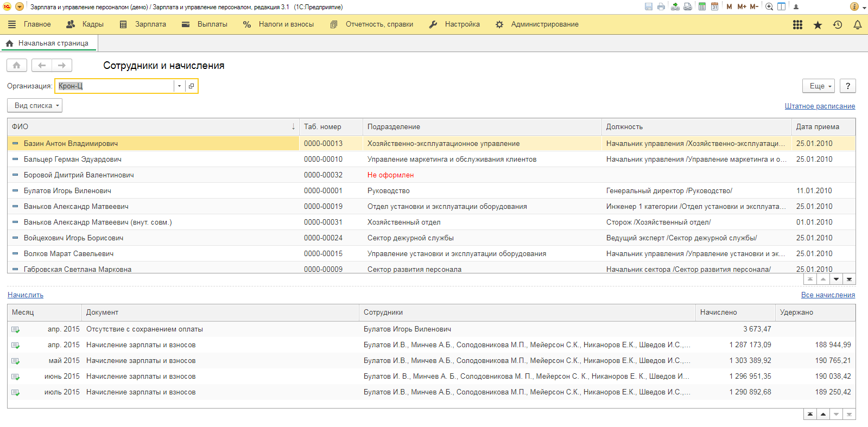Screen dimensions: 868x427
Task: Click the Должность column header
Action: [x=696, y=126]
